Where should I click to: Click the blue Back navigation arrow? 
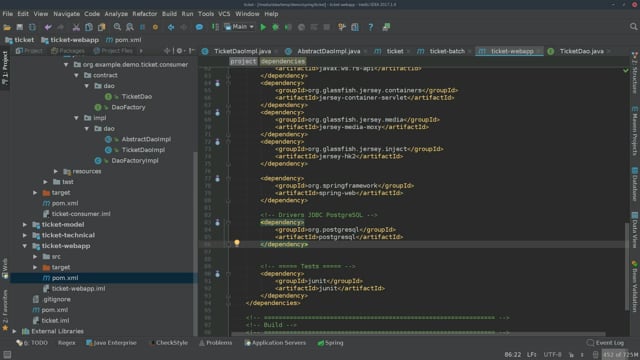(x=171, y=27)
